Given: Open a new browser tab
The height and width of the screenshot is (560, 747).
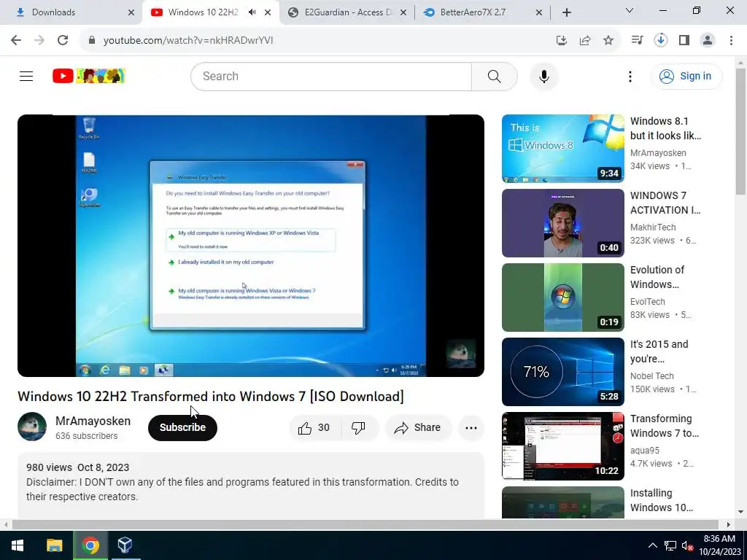Looking at the screenshot, I should [566, 12].
